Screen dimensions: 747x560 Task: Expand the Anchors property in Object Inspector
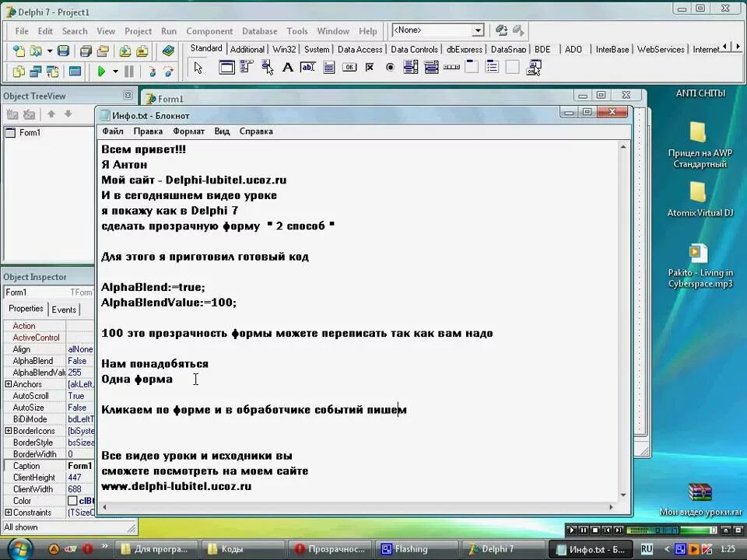tap(8, 383)
